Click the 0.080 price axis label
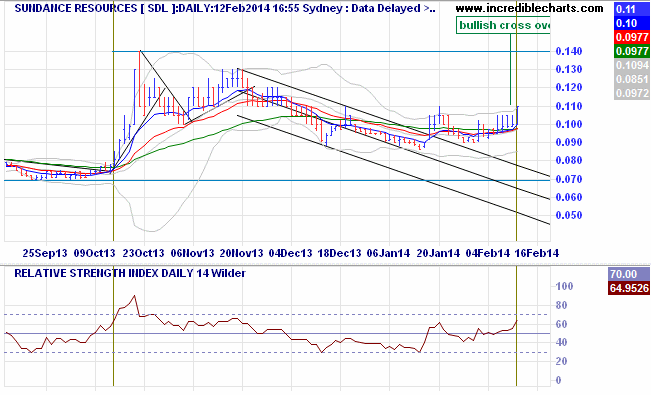Image resolution: width=651 pixels, height=395 pixels. click(569, 160)
